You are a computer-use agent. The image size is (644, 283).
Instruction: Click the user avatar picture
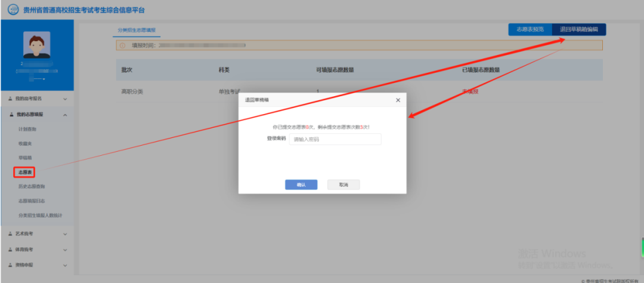36,45
